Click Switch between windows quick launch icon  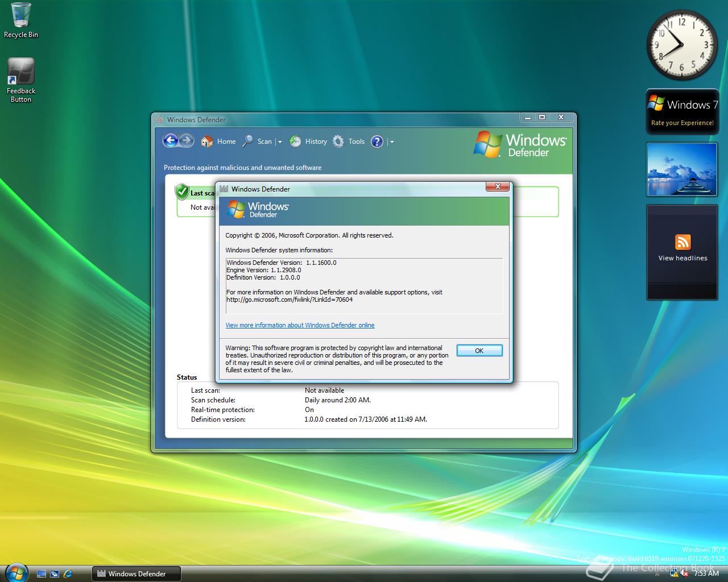coord(55,574)
